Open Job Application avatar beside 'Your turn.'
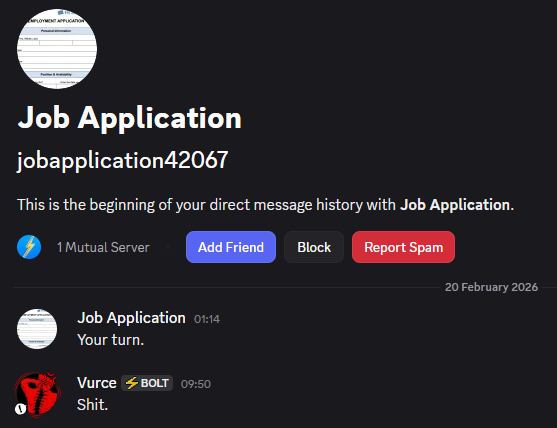This screenshot has width=557, height=428. tap(37, 329)
